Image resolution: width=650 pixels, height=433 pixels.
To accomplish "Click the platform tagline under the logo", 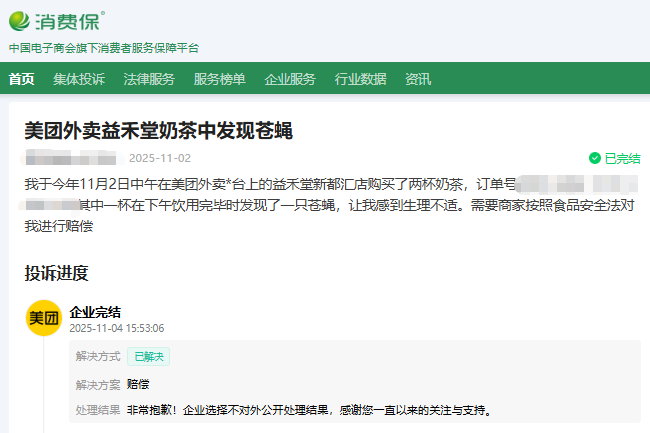I will pos(104,48).
